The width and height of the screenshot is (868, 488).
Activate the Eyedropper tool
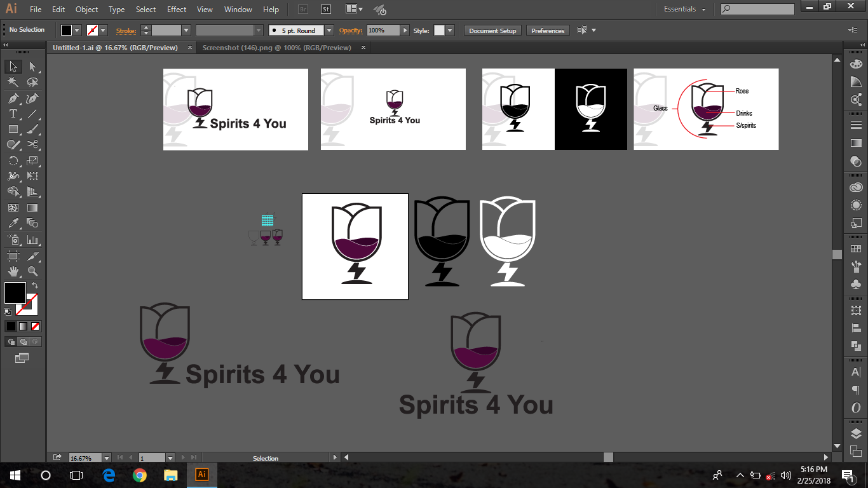coord(13,223)
